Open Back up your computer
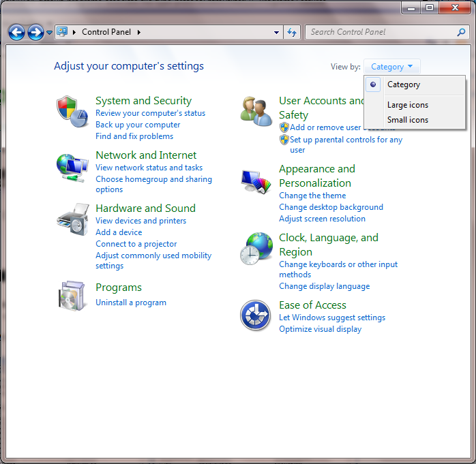This screenshot has width=476, height=464. [x=138, y=125]
